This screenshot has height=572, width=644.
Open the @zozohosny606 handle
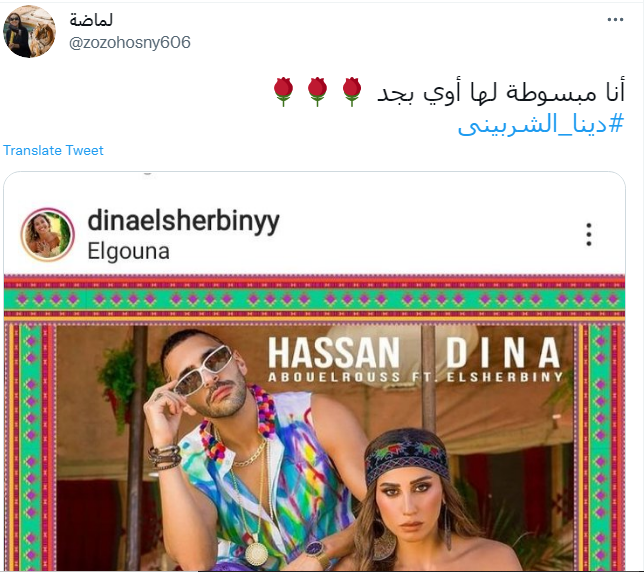click(x=130, y=43)
